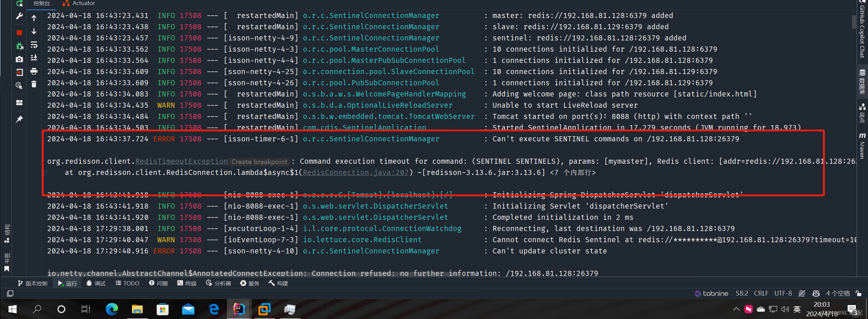Image resolution: width=868 pixels, height=319 pixels.
Task: Click the 58:2 line column indicator
Action: (742, 294)
